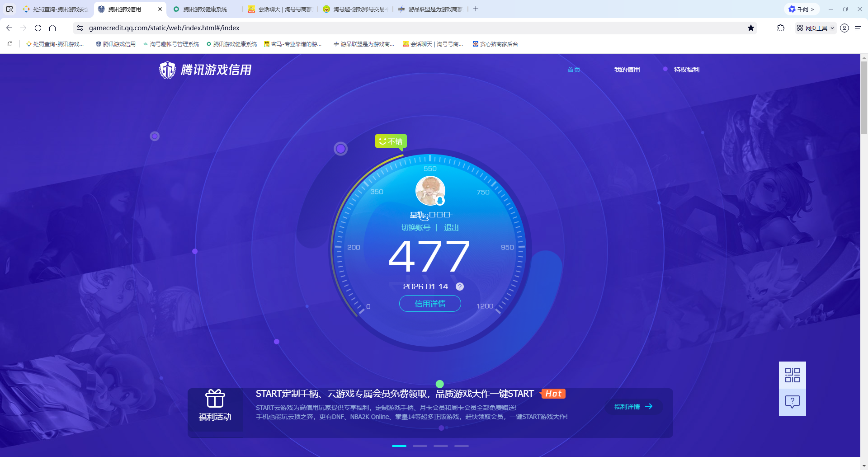Click the 腾讯游戏信用 shield logo

click(167, 70)
